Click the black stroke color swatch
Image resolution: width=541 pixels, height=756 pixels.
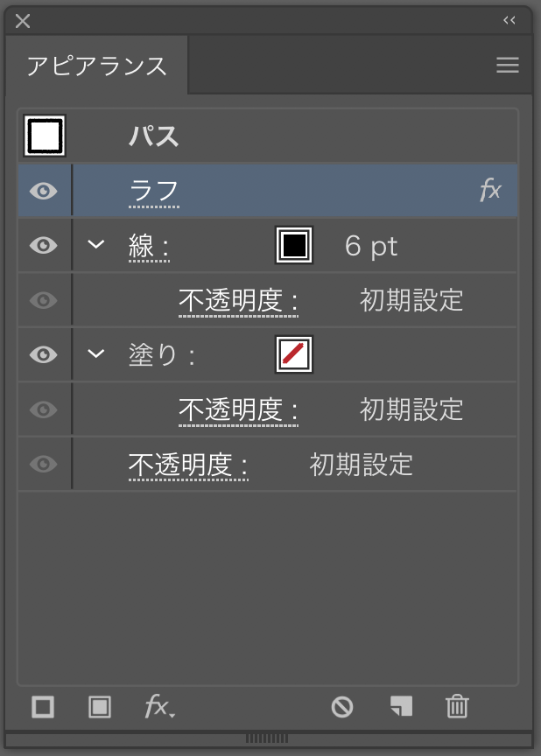(x=294, y=245)
